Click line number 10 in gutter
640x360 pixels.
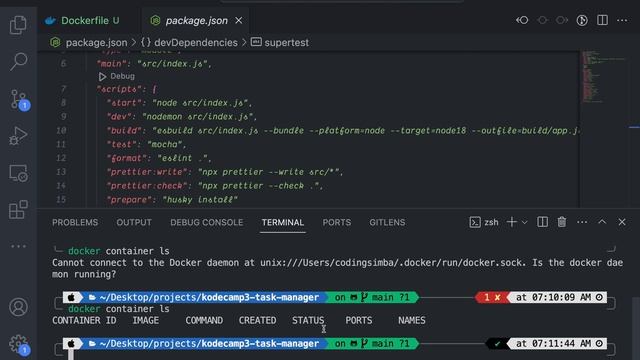pyautogui.click(x=61, y=131)
